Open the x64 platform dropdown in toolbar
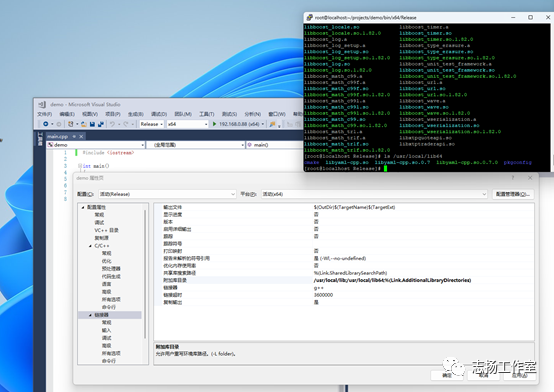The width and height of the screenshot is (554, 392). [188, 124]
